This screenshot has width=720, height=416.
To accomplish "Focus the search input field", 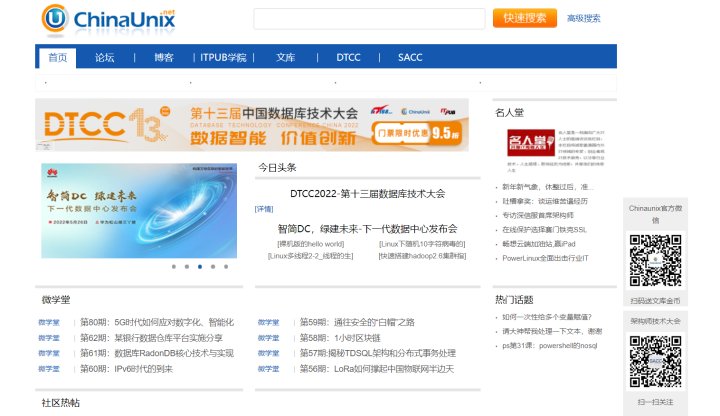I will coord(369,19).
